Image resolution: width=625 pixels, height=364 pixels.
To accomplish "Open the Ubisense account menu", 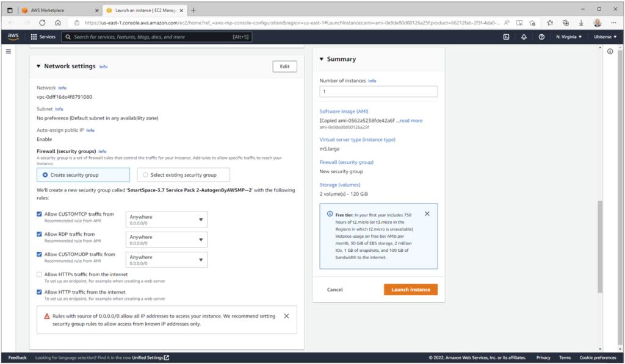I will (x=605, y=37).
